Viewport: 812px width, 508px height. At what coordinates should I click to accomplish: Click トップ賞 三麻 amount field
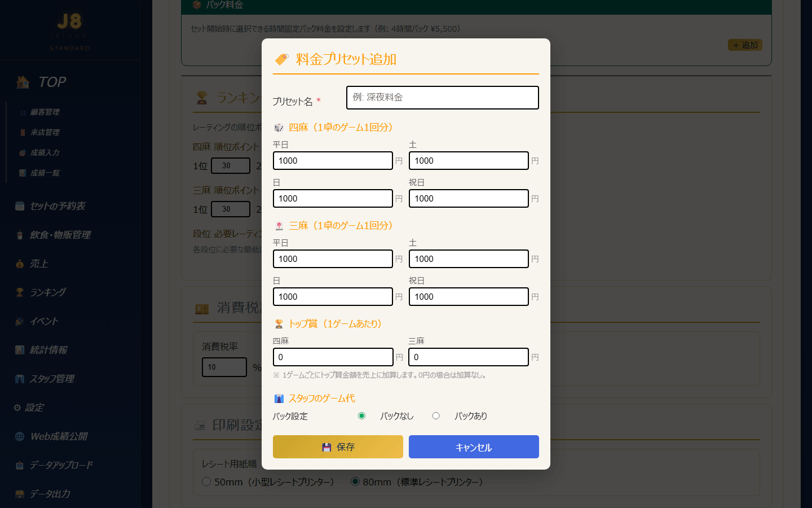(469, 357)
